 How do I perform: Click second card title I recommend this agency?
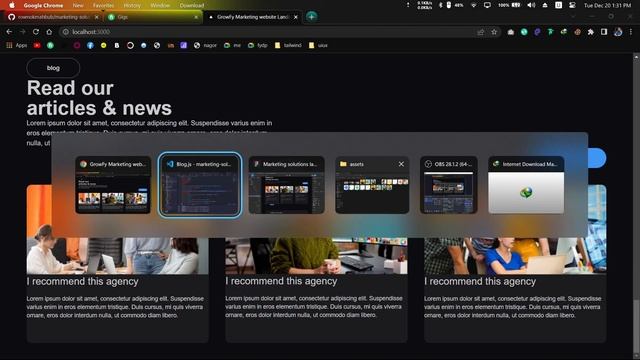(x=281, y=281)
